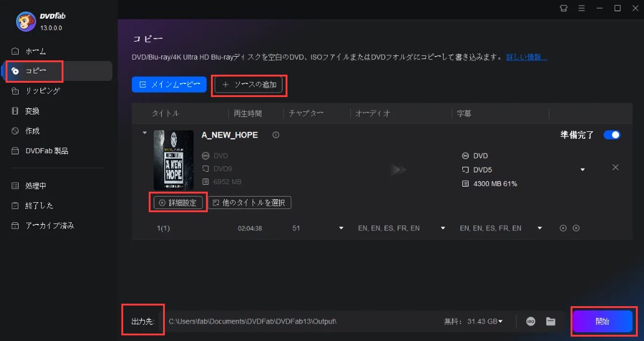Select ISO output icon

click(531, 321)
